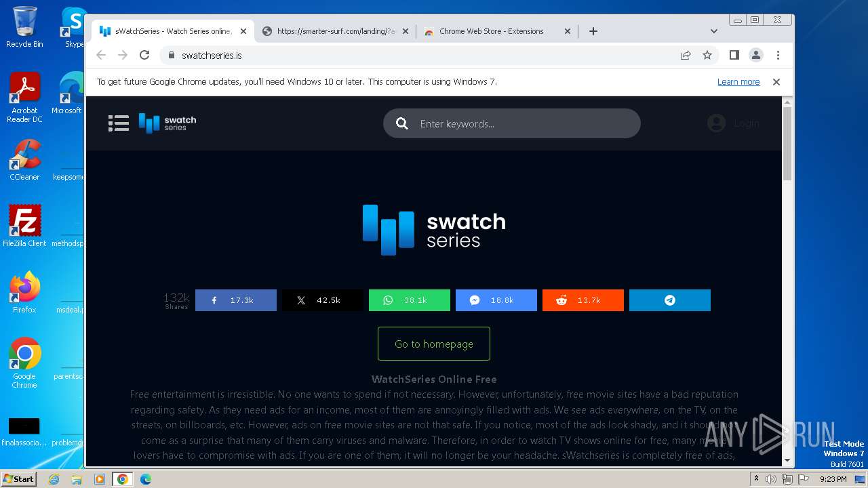Open Google Chrome desktop icon
The image size is (868, 488).
(x=24, y=363)
